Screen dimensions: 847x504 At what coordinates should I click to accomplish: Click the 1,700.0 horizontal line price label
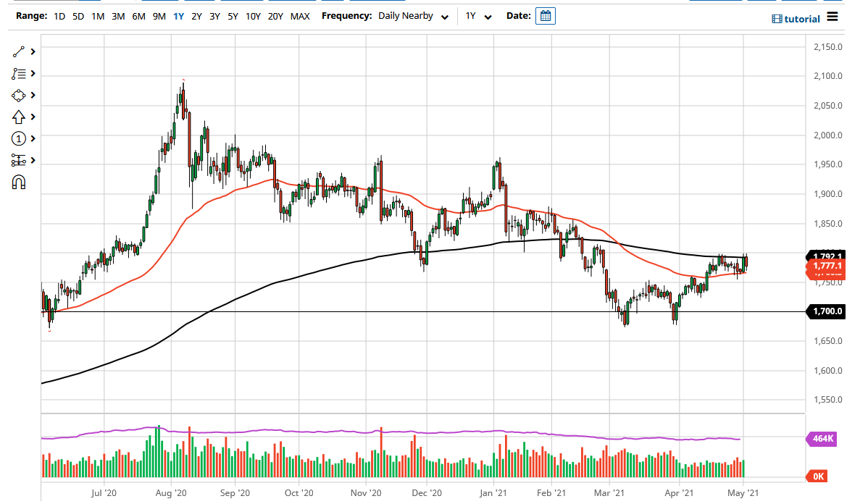pyautogui.click(x=826, y=311)
